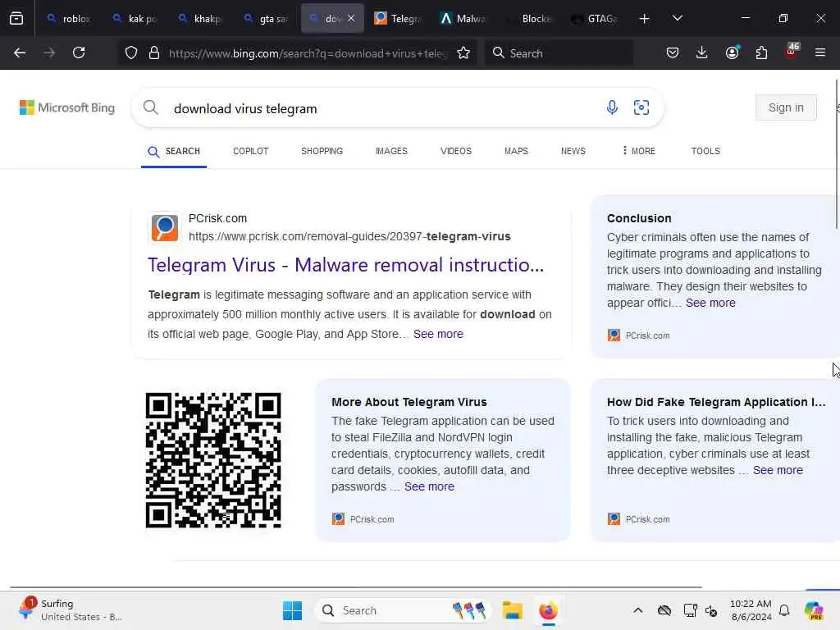Click muted volume icon in tray

click(x=711, y=610)
